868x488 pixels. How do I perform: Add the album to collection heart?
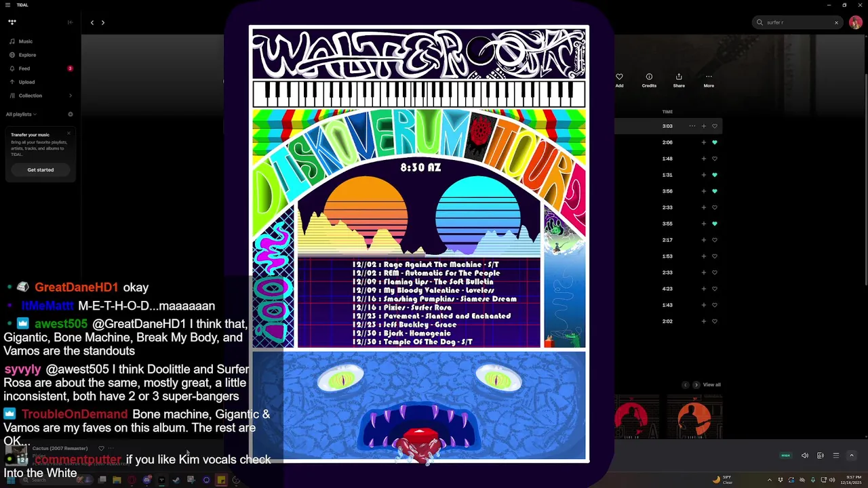click(619, 80)
